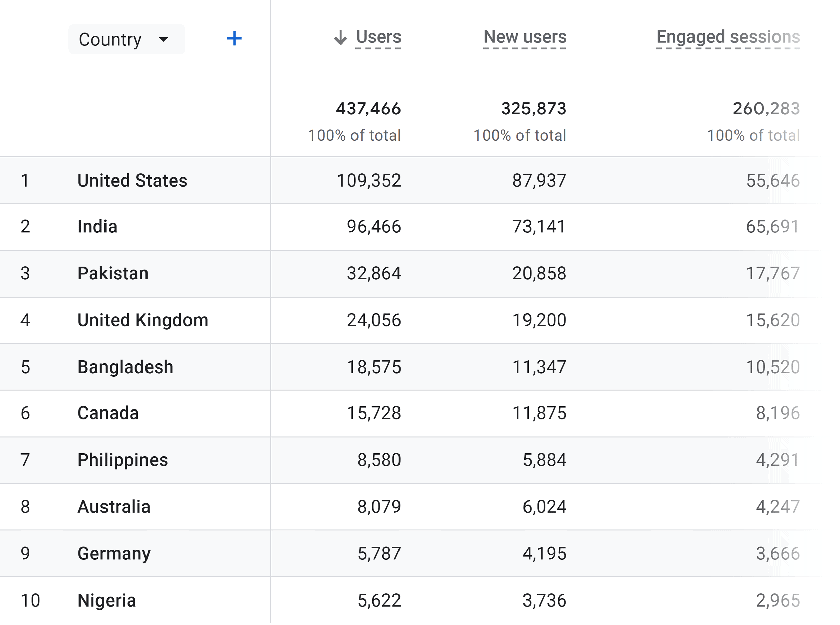Screen dimensions: 840x625
Task: Sort the table by New users column
Action: coord(524,37)
